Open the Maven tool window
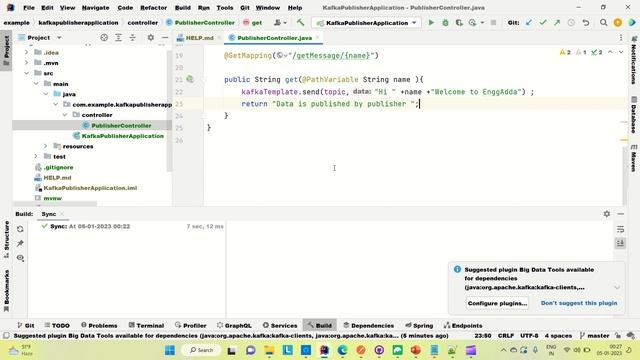640x360 pixels. pyautogui.click(x=634, y=158)
